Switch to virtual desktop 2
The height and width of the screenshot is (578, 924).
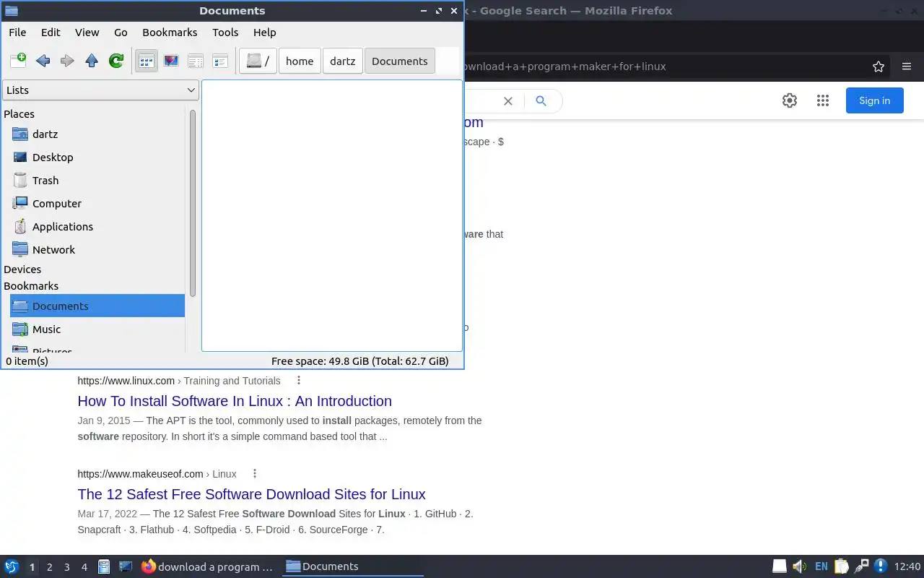coord(49,567)
